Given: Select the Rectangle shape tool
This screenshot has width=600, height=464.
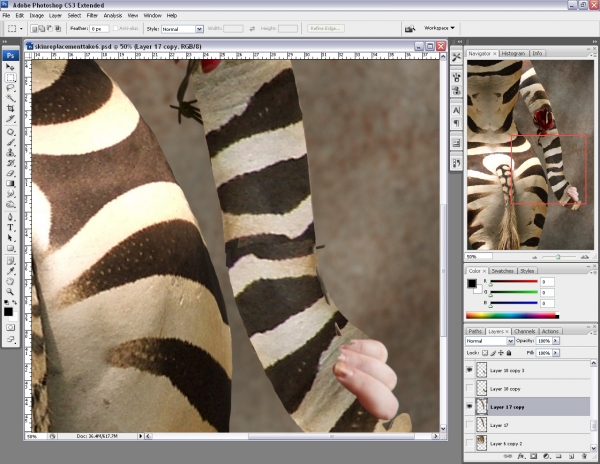Looking at the screenshot, I should (x=10, y=249).
